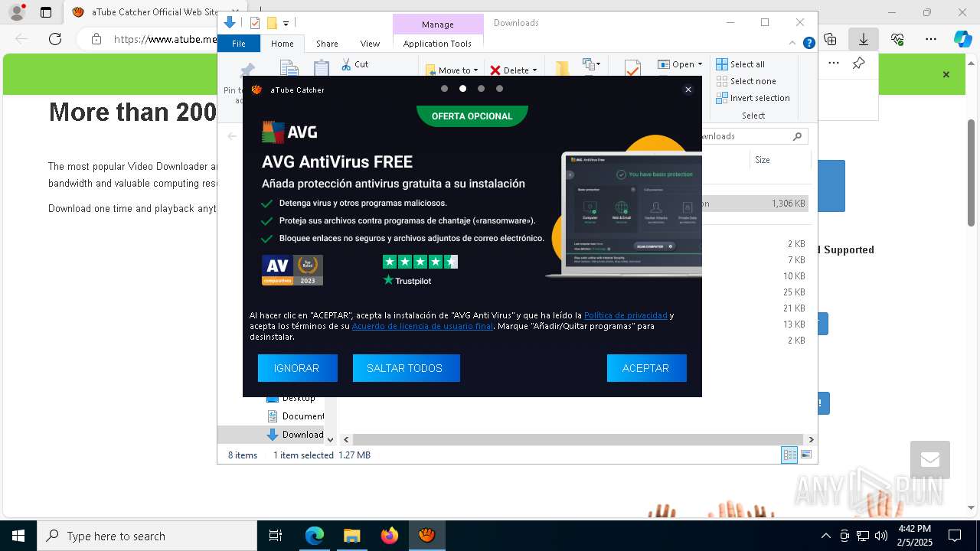Open the Customize Quick Access Toolbar dropdown

(286, 24)
